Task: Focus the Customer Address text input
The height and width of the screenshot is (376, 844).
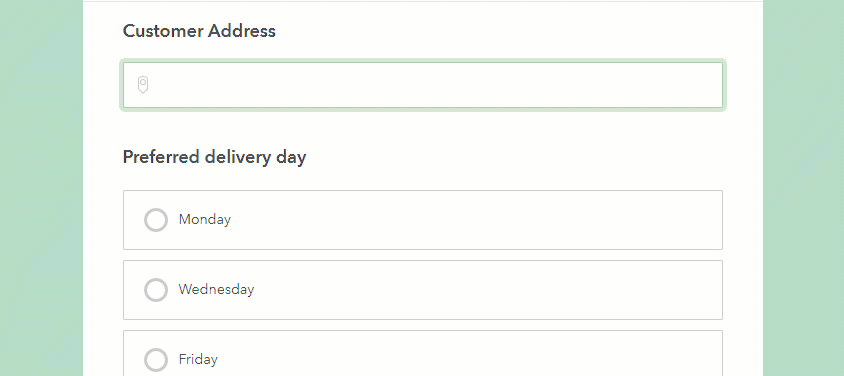Action: 423,85
